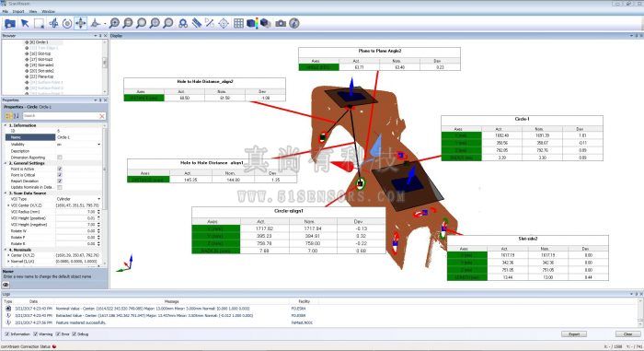Select the ruler measurement tool
This screenshot has width=644, height=351.
196,23
